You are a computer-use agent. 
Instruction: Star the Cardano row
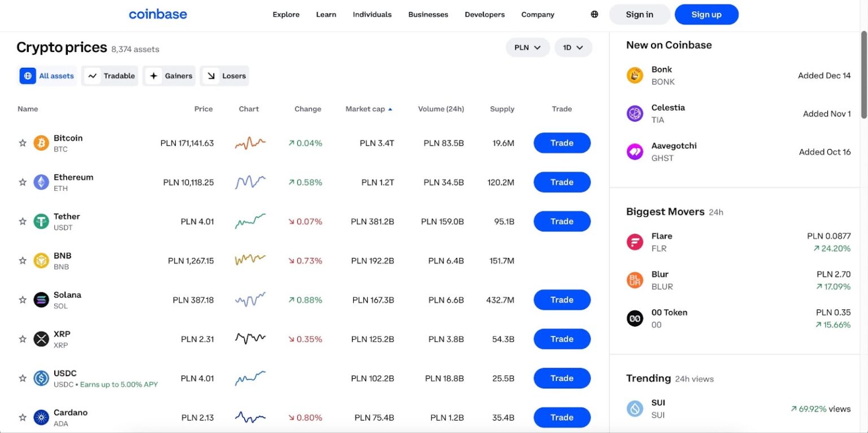23,417
